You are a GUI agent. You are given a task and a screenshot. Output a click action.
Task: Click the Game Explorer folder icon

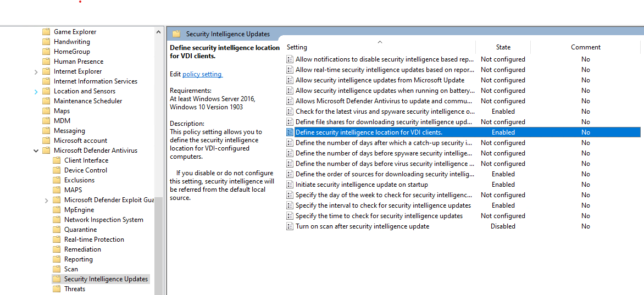46,32
